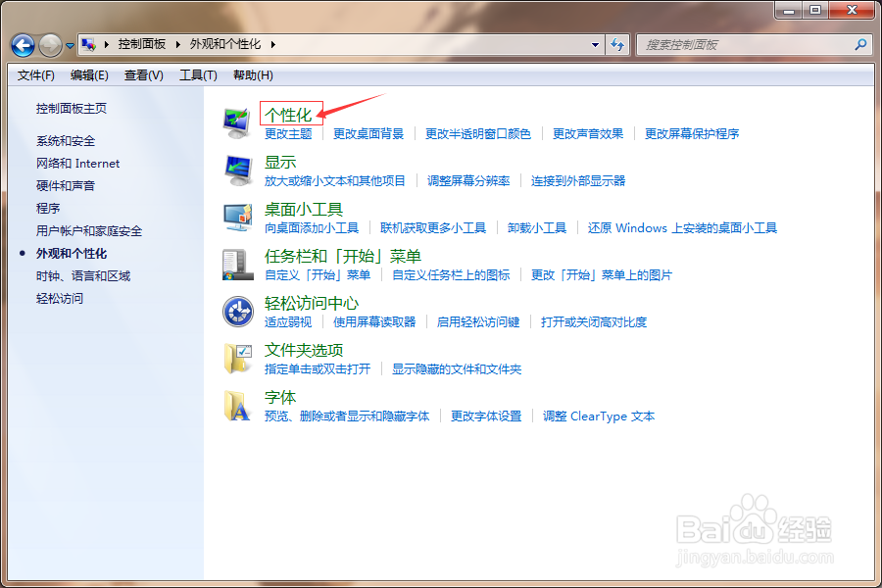Open the 轻松访问中心 accessibility icon
The image size is (882, 588).
point(236,312)
